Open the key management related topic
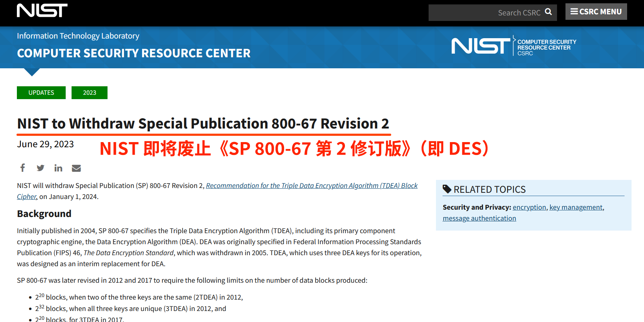The width and height of the screenshot is (644, 322). (576, 207)
